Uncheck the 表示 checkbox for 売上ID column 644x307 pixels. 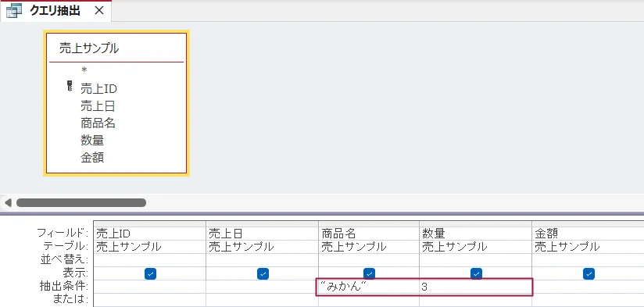tap(150, 273)
